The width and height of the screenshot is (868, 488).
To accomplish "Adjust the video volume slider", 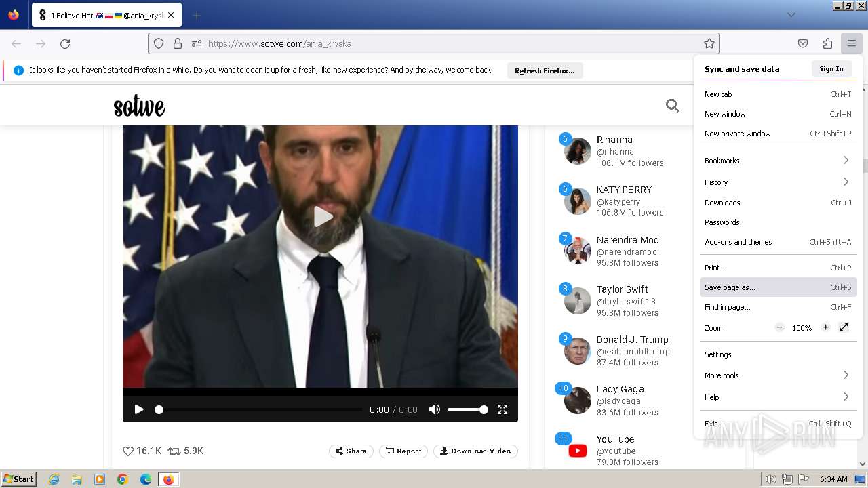I will click(x=467, y=409).
